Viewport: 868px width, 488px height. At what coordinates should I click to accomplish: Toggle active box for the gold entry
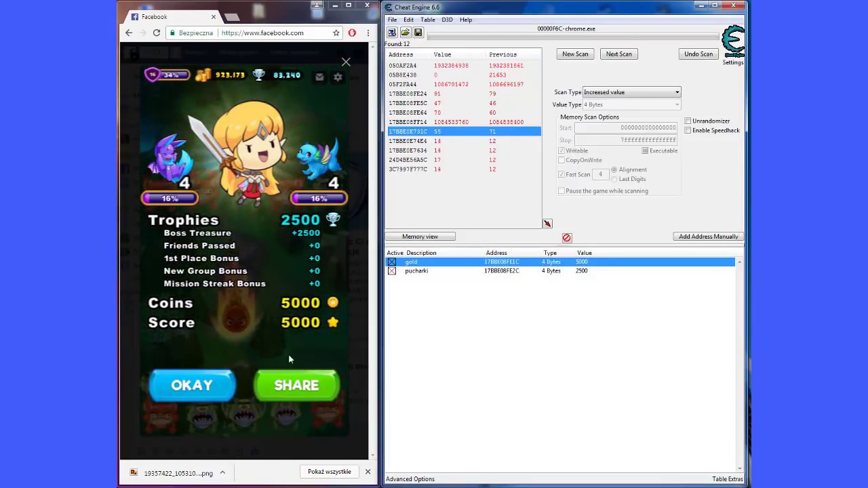tap(392, 262)
